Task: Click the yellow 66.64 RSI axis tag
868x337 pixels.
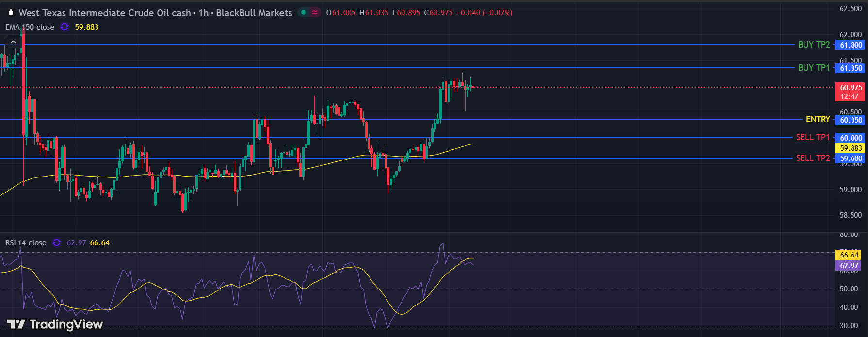Action: click(849, 255)
